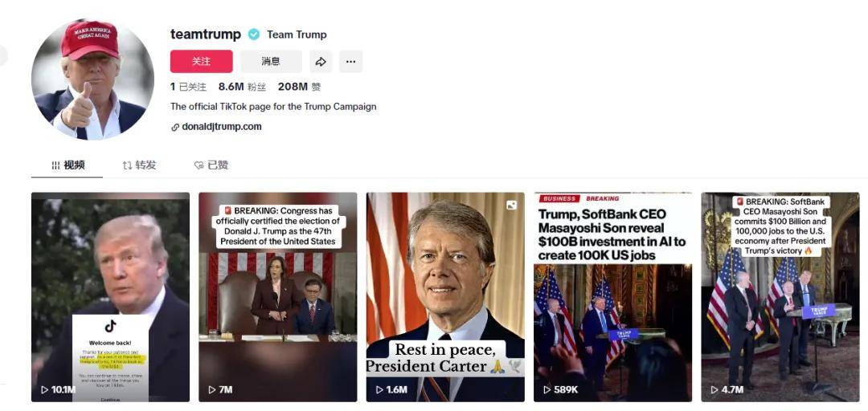The image size is (868, 411).
Task: Open the Welcome back video thumbnail
Action: pyautogui.click(x=111, y=297)
